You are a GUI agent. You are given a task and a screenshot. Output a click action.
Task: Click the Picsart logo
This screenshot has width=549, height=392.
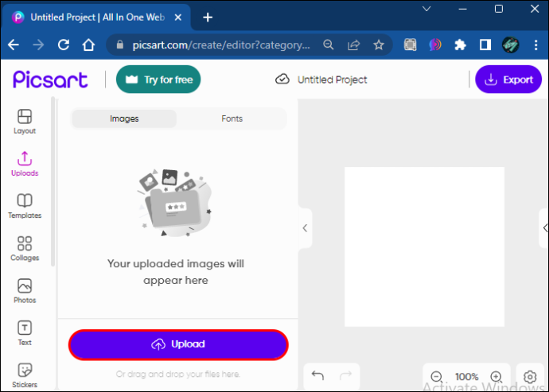(x=50, y=80)
